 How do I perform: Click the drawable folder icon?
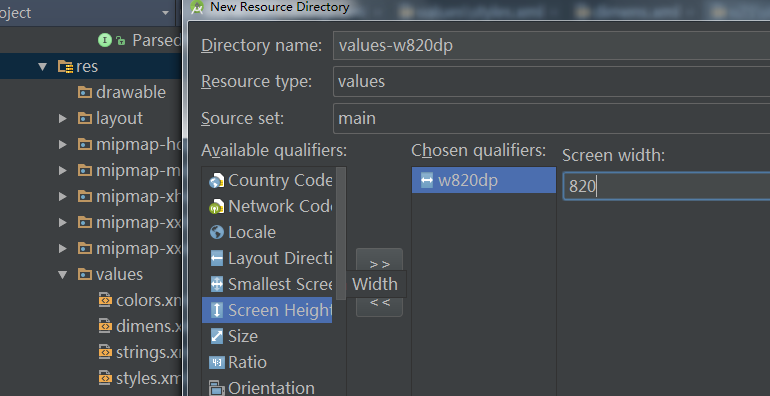pos(85,92)
